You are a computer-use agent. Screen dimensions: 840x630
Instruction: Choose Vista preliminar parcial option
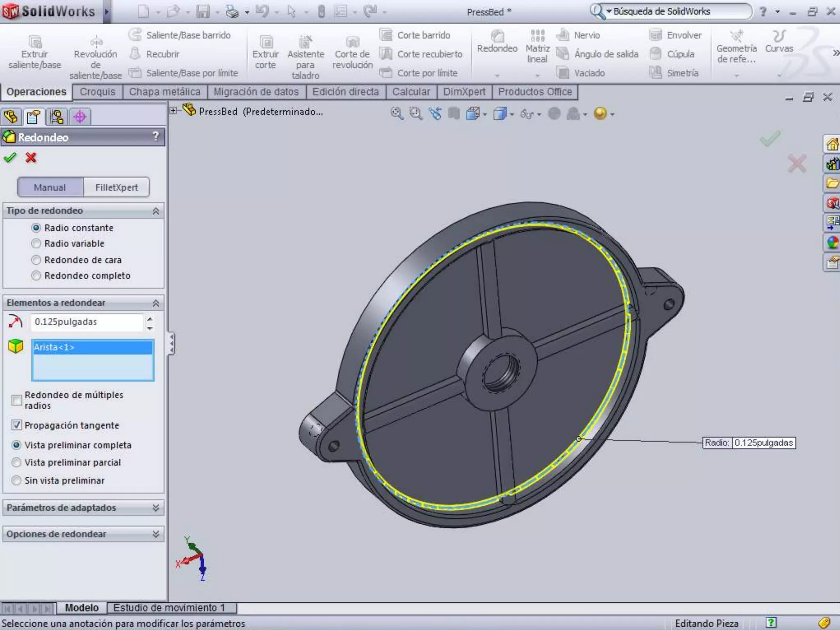(x=17, y=462)
